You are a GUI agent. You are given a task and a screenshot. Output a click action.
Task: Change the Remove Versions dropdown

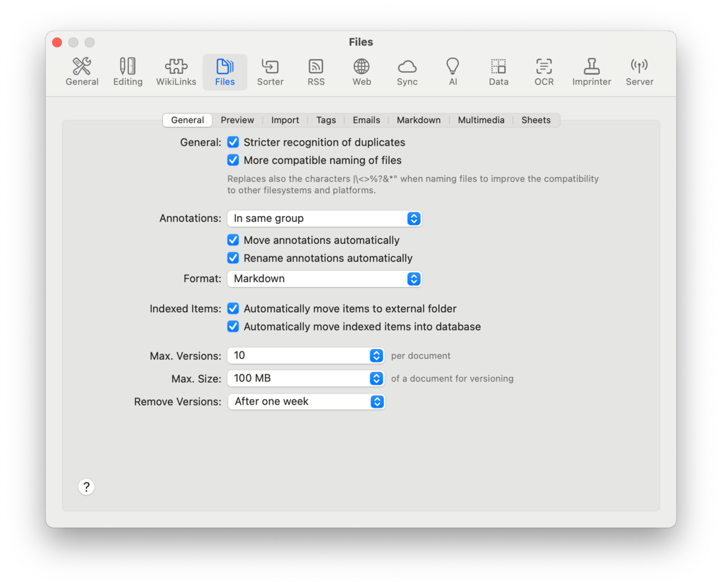(306, 401)
